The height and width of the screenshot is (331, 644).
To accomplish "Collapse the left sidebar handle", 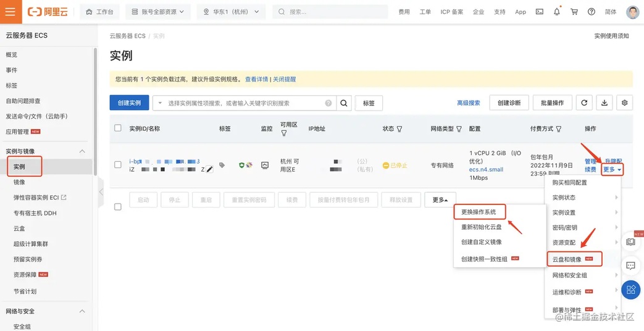I will click(101, 192).
